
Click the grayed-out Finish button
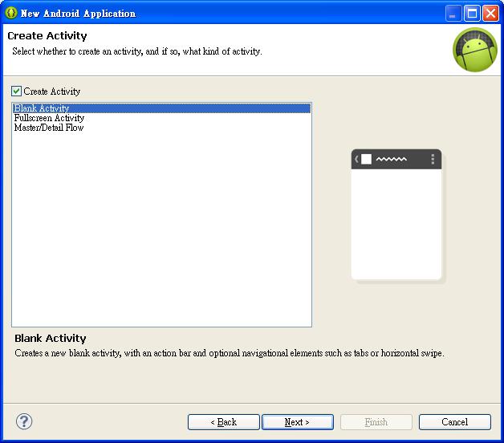[376, 422]
